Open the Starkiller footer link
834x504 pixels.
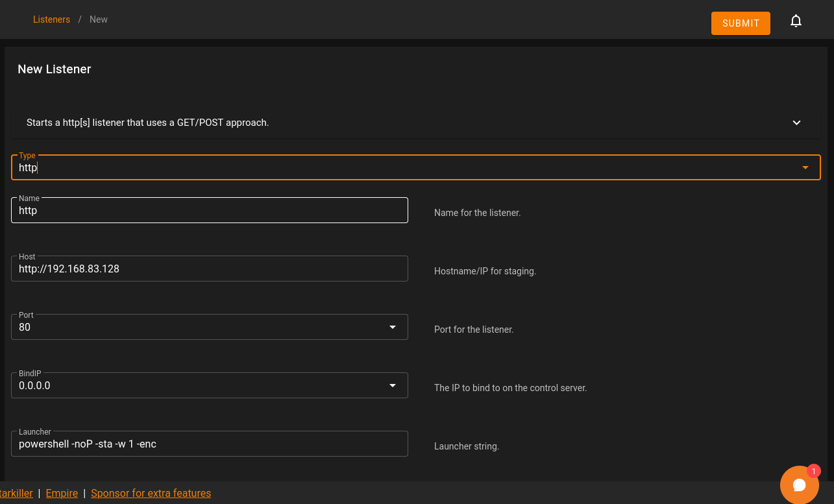click(16, 493)
